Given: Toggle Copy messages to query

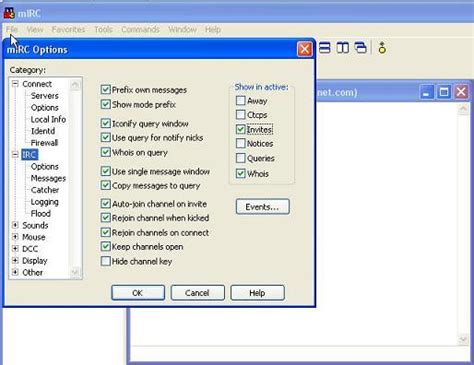Looking at the screenshot, I should pos(106,185).
